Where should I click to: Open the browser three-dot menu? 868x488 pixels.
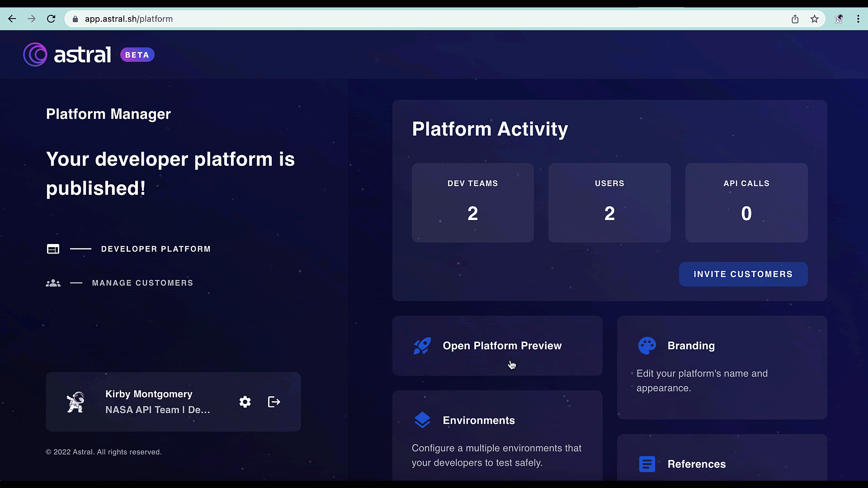point(858,19)
